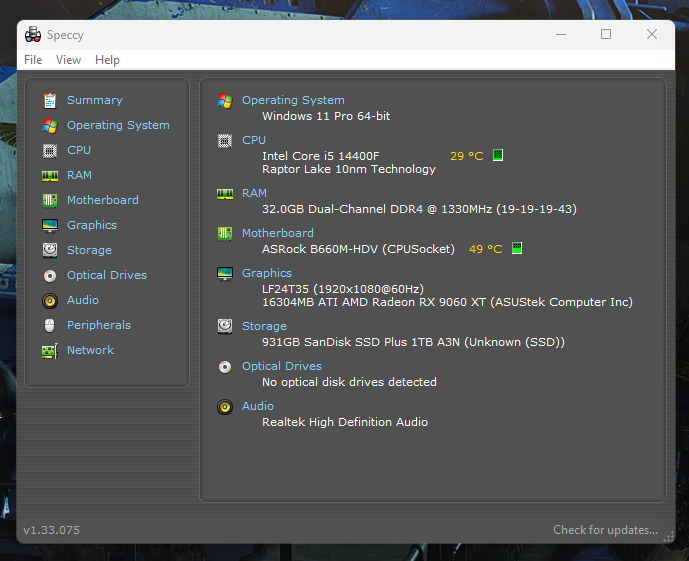
Task: Select Audio in the sidebar
Action: (83, 300)
